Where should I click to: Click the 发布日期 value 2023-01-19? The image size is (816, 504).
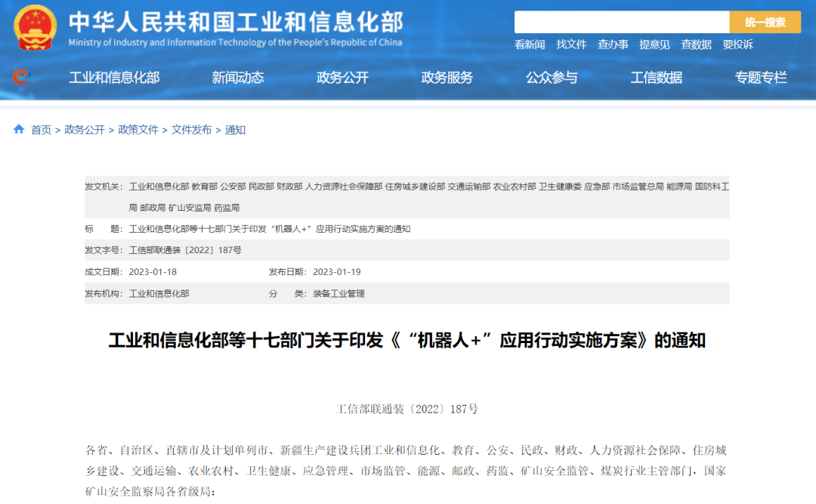tap(337, 272)
